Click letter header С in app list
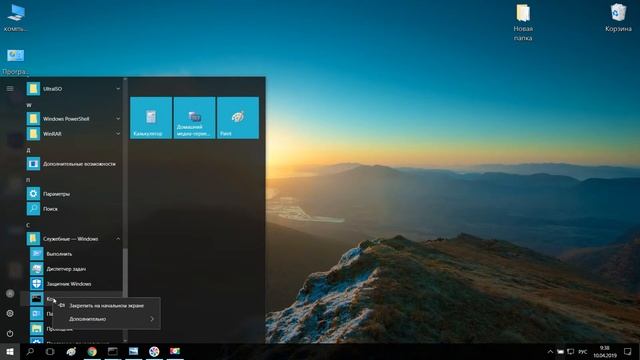Screen dimensions: 640x360 [28, 225]
